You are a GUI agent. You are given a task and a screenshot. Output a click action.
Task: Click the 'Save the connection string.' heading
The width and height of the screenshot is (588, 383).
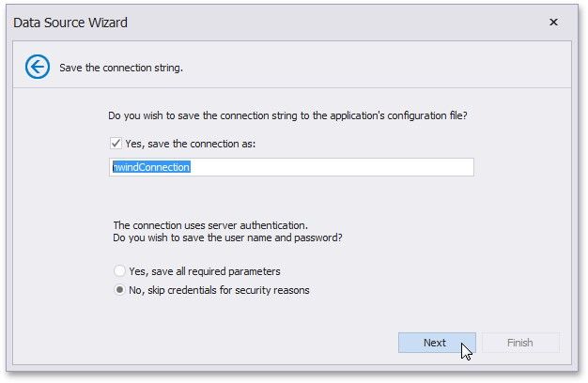pos(121,68)
